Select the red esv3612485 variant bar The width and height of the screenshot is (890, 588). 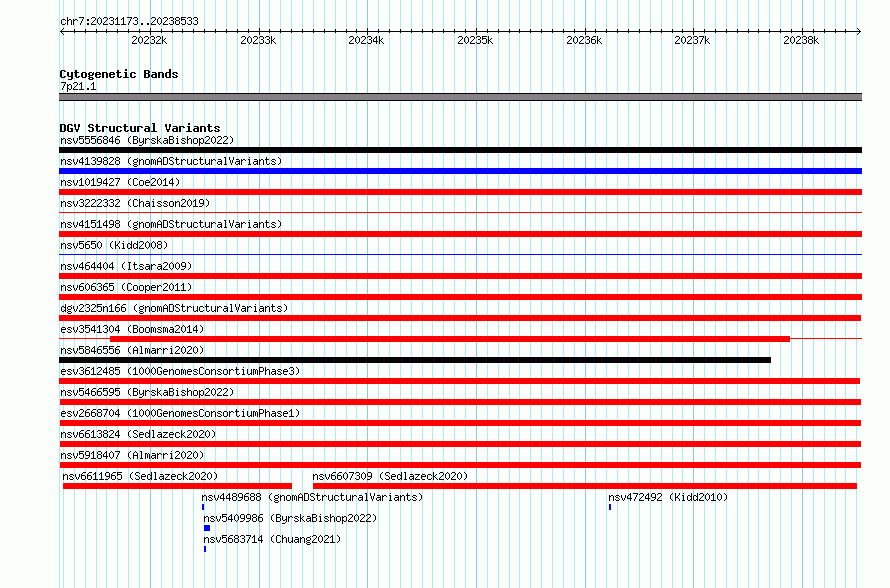pyautogui.click(x=460, y=381)
